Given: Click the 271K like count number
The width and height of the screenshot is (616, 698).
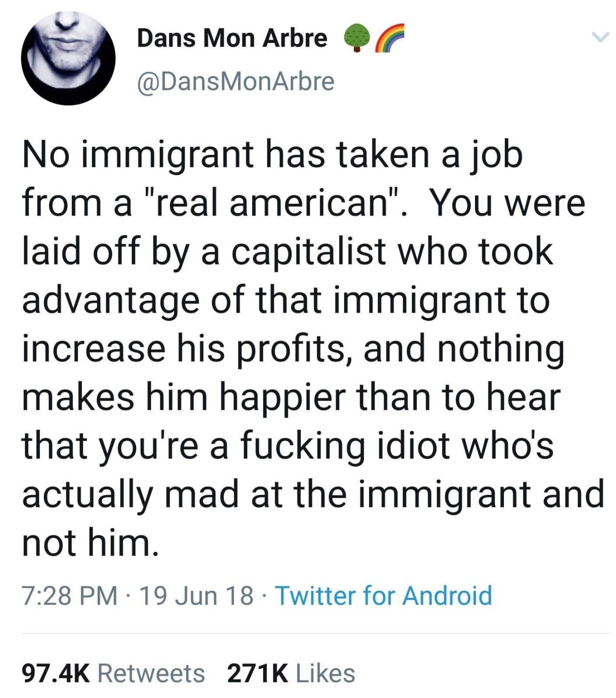Looking at the screenshot, I should [x=257, y=673].
